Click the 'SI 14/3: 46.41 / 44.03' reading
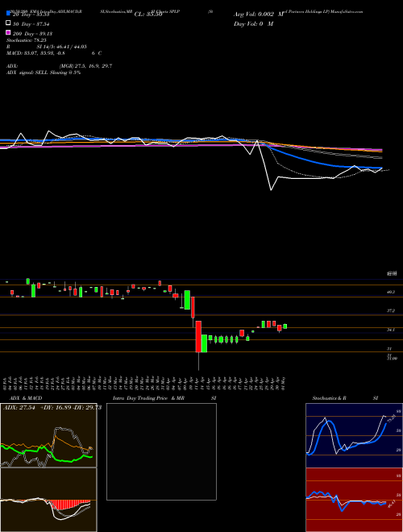 tap(62, 47)
